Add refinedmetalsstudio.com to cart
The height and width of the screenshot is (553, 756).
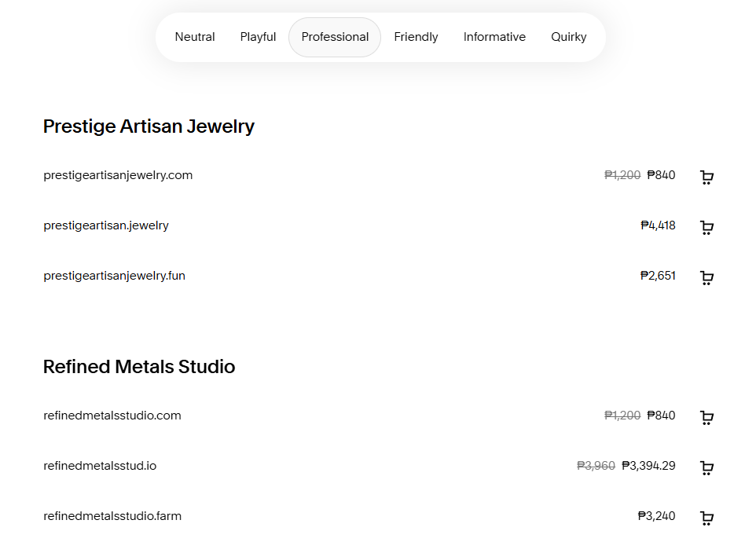click(x=706, y=418)
